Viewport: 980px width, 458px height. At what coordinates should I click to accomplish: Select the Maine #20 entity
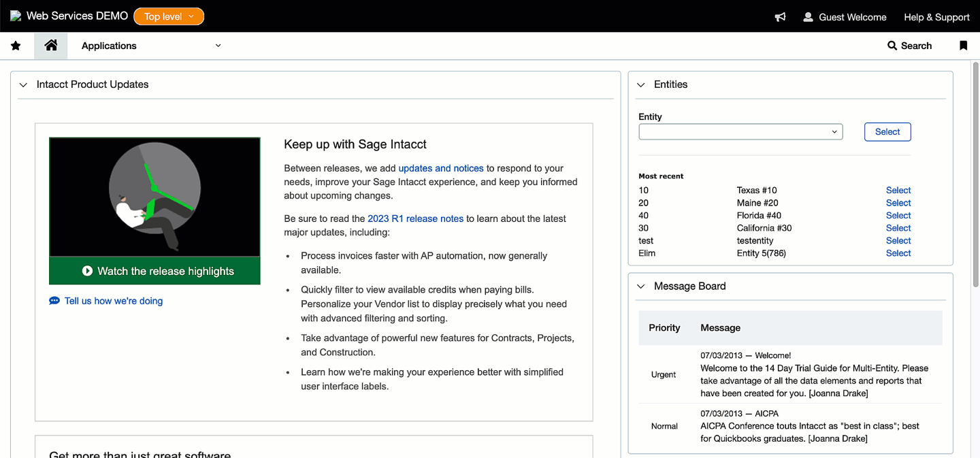898,203
